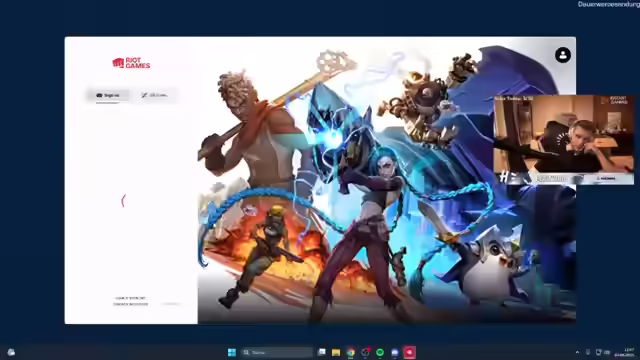Click the webcam overlay thumbnail

564,140
